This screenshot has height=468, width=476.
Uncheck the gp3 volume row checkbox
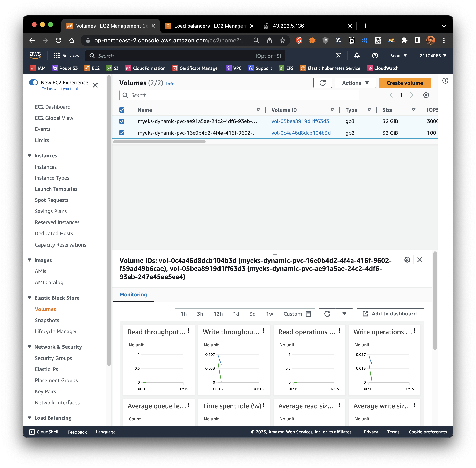(122, 121)
